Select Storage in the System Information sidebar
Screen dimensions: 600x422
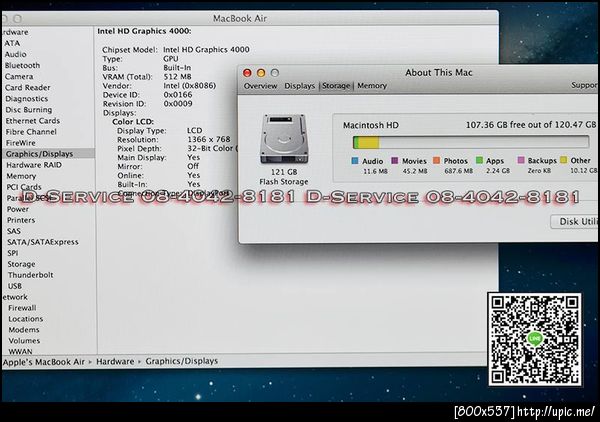(x=21, y=264)
